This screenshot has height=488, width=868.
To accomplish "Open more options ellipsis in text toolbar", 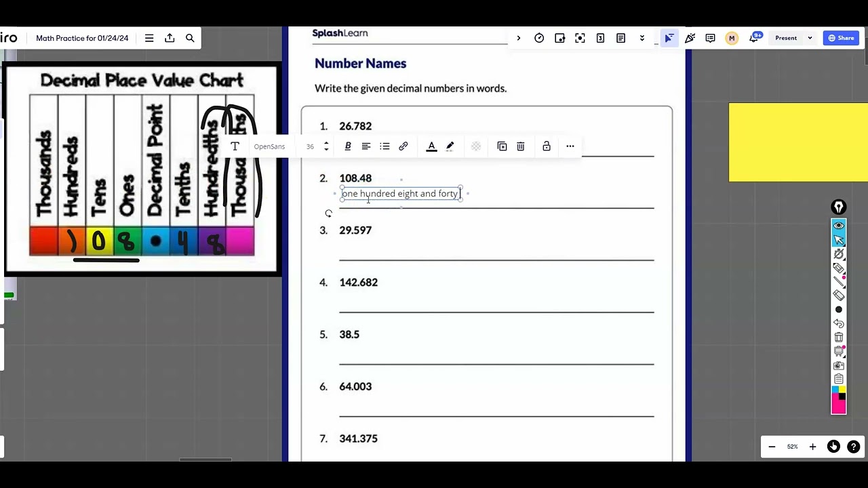I will tap(570, 146).
